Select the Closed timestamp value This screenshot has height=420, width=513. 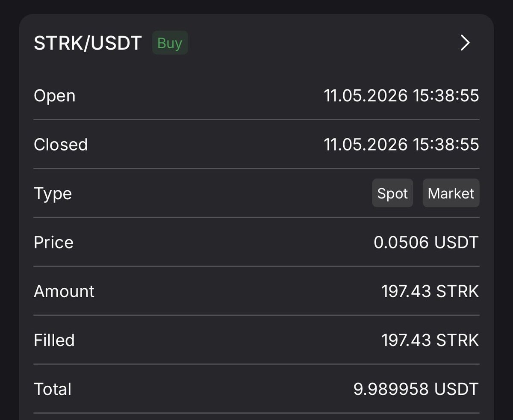click(401, 145)
